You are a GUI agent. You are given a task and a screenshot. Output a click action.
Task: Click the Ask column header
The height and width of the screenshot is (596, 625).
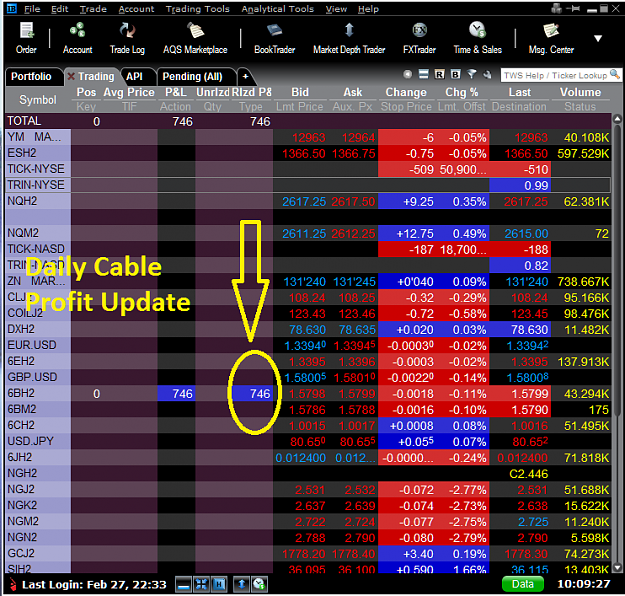tap(353, 92)
